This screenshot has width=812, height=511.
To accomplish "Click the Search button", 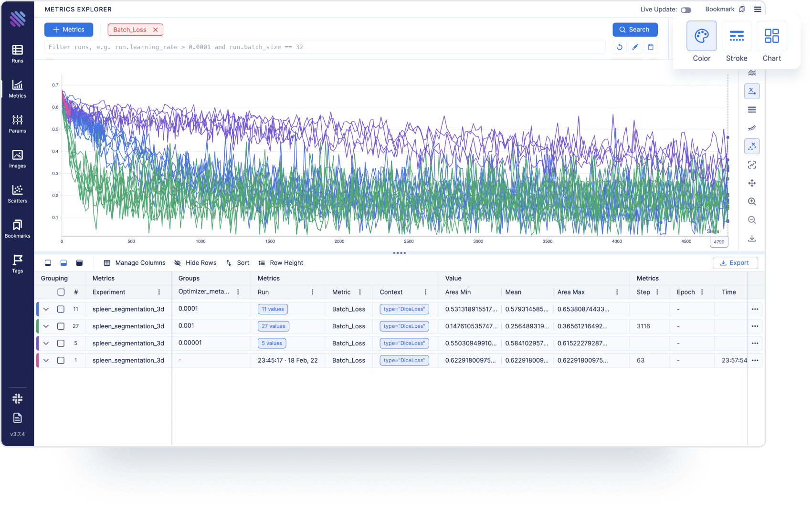I will point(635,30).
